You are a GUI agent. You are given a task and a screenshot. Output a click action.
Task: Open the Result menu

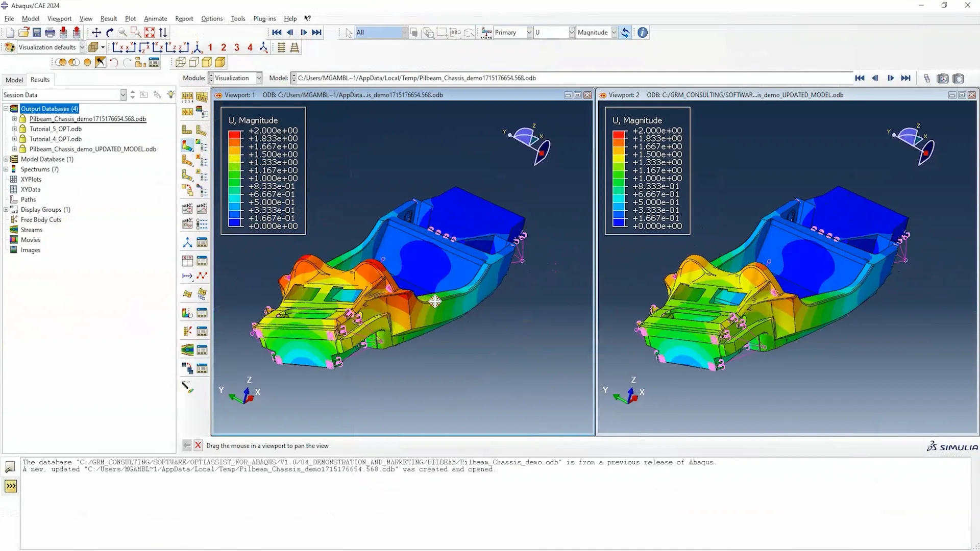click(109, 18)
